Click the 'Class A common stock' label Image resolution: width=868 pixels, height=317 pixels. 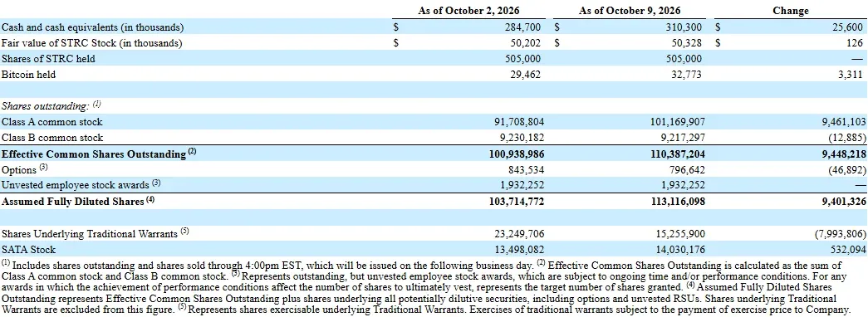[52, 122]
